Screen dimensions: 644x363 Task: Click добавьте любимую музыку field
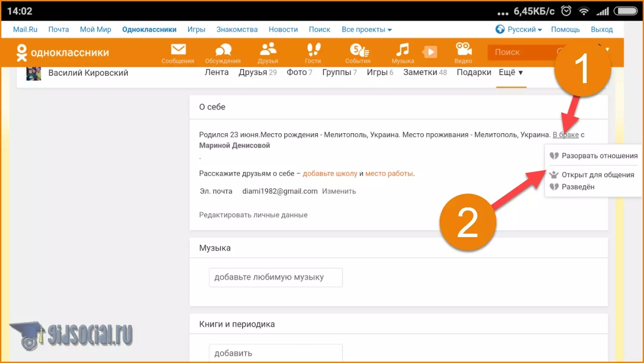point(276,277)
